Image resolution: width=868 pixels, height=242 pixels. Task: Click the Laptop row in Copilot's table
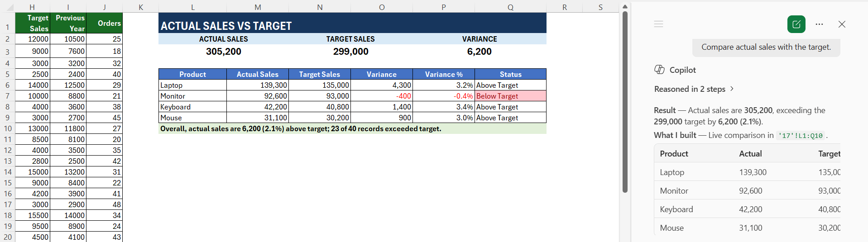pyautogui.click(x=747, y=172)
